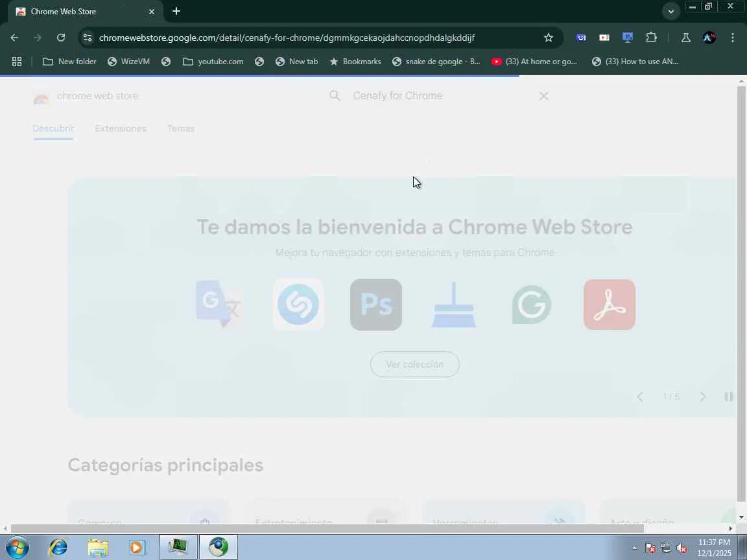Click the monitor-shaped extension icon in toolbar

(628, 38)
